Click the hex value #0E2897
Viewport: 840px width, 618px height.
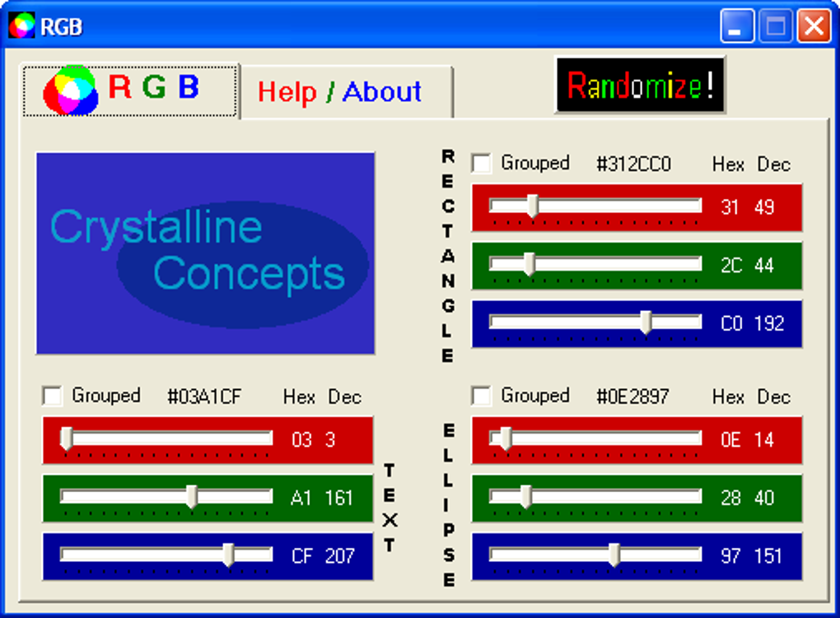click(x=633, y=396)
